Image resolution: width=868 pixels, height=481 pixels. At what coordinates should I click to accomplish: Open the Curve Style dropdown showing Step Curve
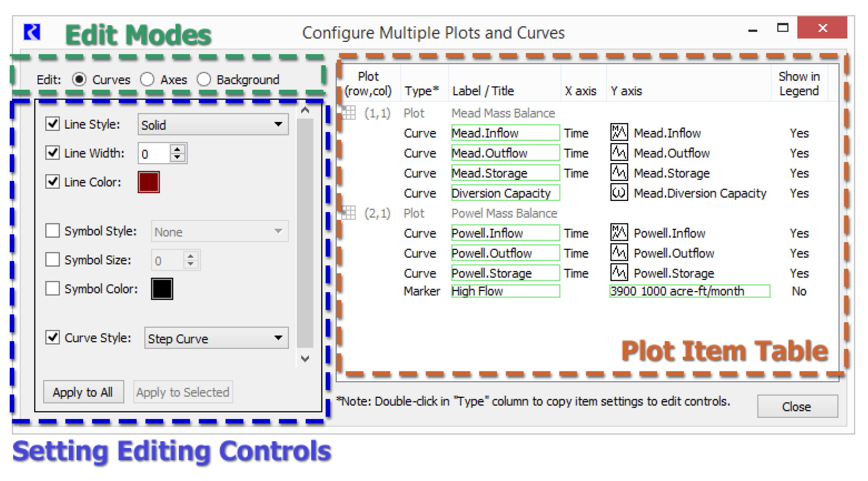[x=216, y=338]
